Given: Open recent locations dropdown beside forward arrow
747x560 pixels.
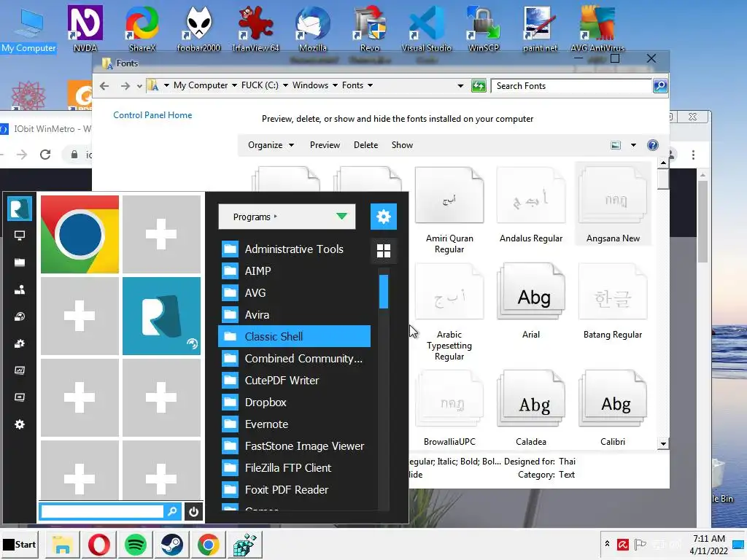Looking at the screenshot, I should (139, 86).
